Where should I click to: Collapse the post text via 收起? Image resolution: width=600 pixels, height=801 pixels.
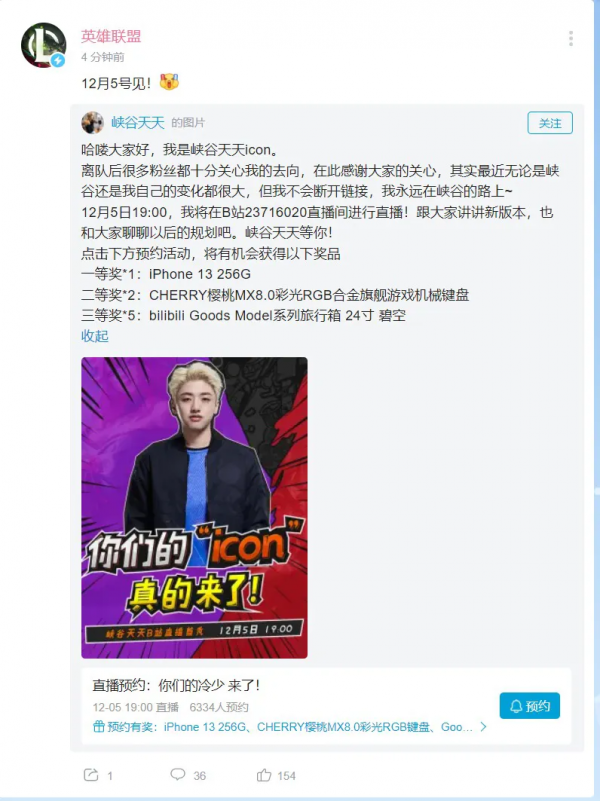[95, 336]
